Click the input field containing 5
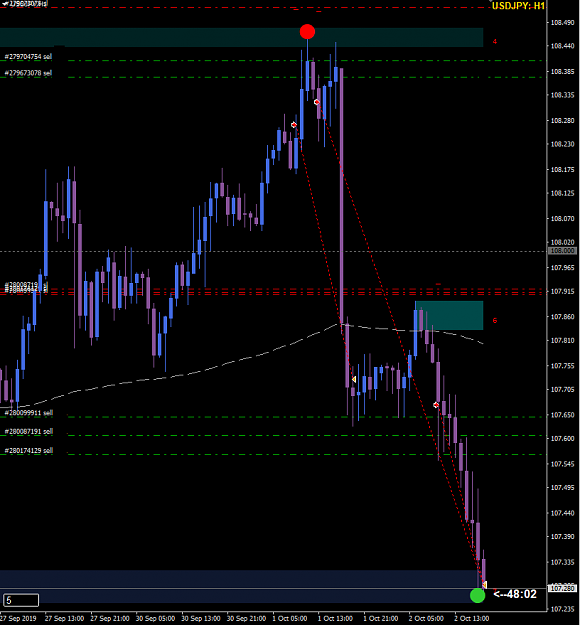580x625 pixels. [x=21, y=600]
